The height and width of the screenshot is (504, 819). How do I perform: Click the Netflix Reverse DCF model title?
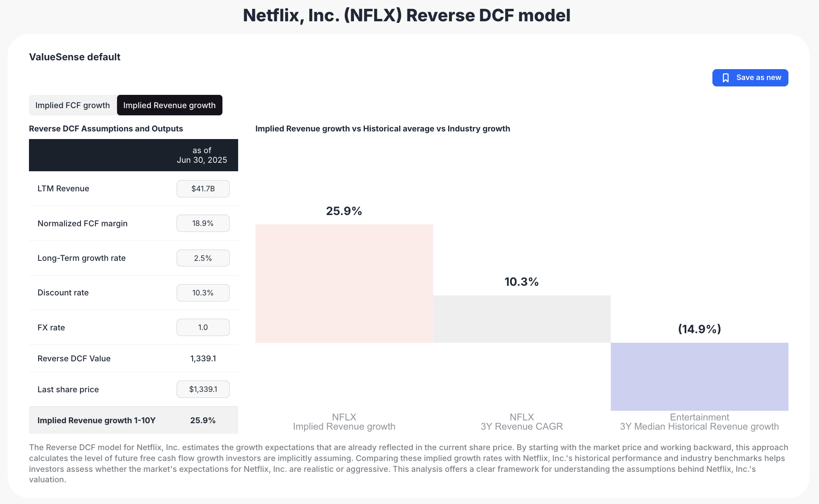point(406,16)
